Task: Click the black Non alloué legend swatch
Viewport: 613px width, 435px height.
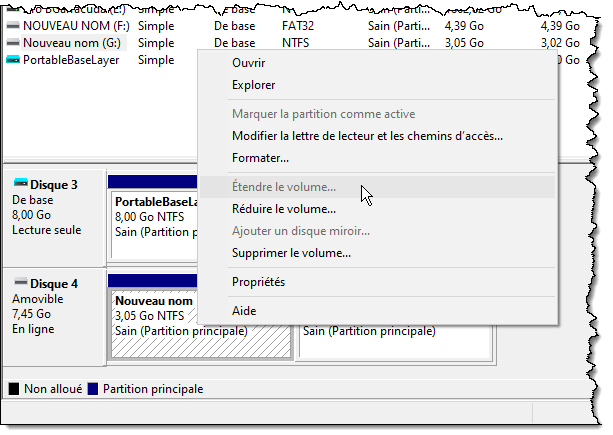Action: pos(14,388)
